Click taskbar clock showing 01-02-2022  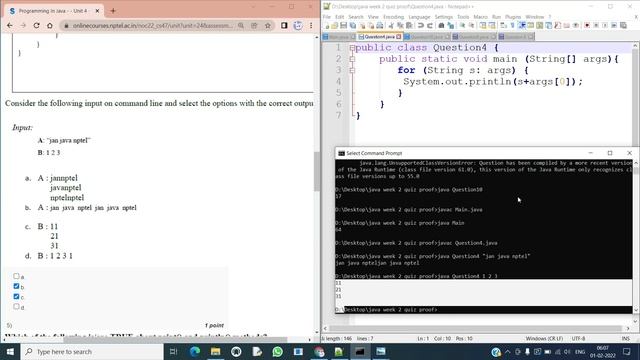click(x=603, y=351)
